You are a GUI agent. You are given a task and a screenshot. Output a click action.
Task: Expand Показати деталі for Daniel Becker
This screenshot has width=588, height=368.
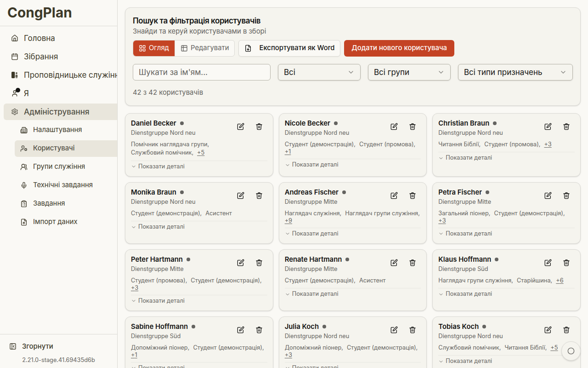tap(158, 166)
